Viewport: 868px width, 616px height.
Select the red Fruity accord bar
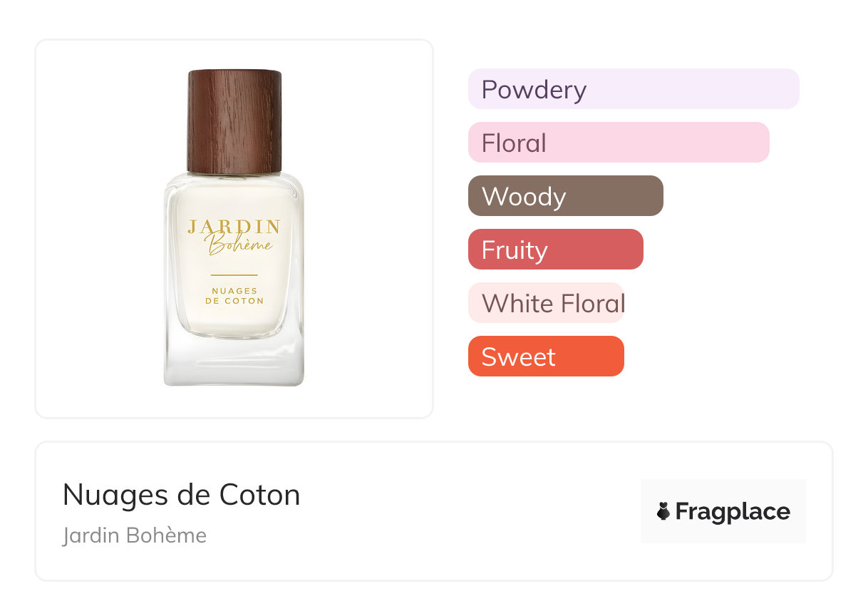555,250
